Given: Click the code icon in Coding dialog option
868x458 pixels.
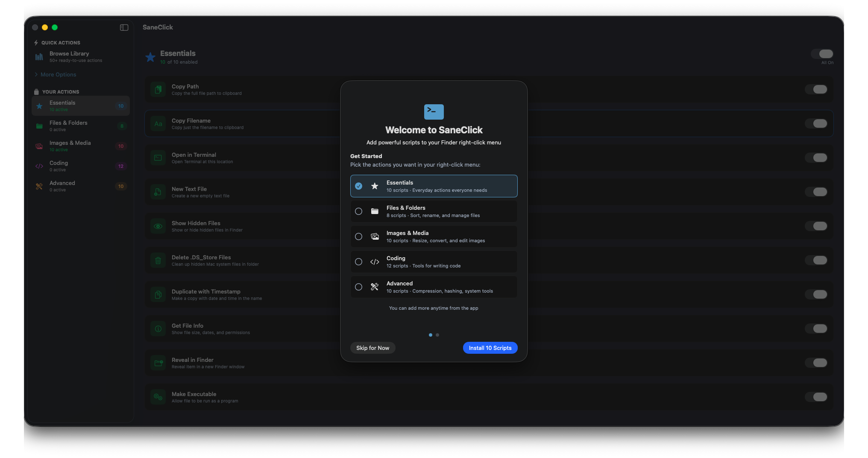Looking at the screenshot, I should click(375, 261).
